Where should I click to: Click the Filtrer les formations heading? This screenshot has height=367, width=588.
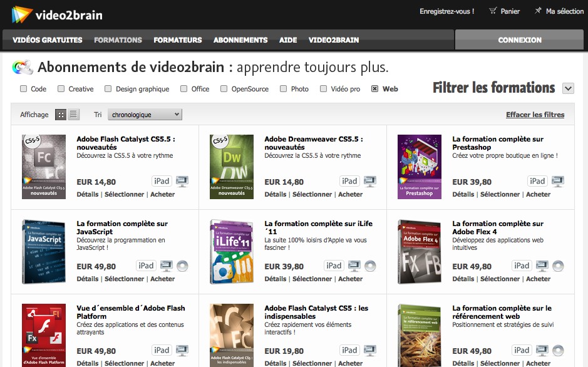pyautogui.click(x=493, y=88)
